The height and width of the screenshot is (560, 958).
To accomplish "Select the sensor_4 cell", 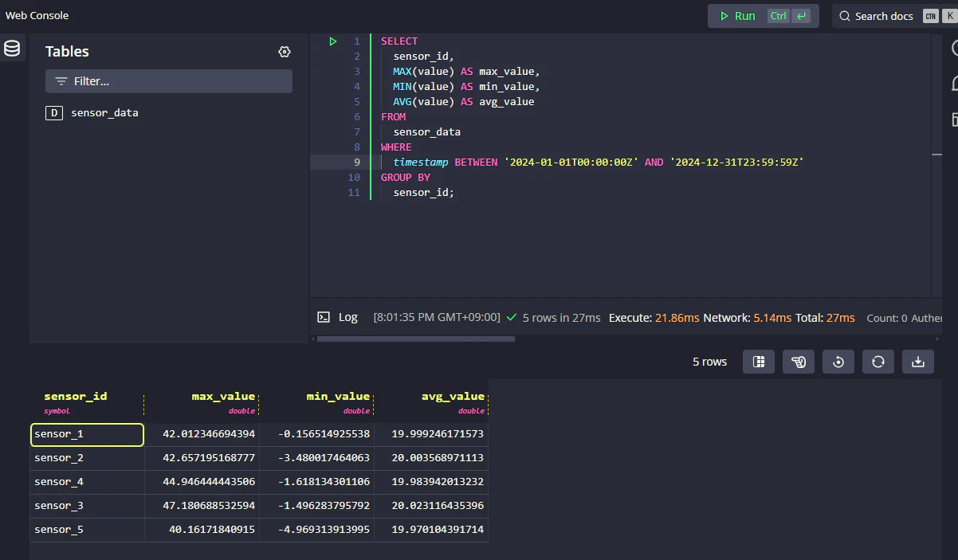I will point(88,483).
